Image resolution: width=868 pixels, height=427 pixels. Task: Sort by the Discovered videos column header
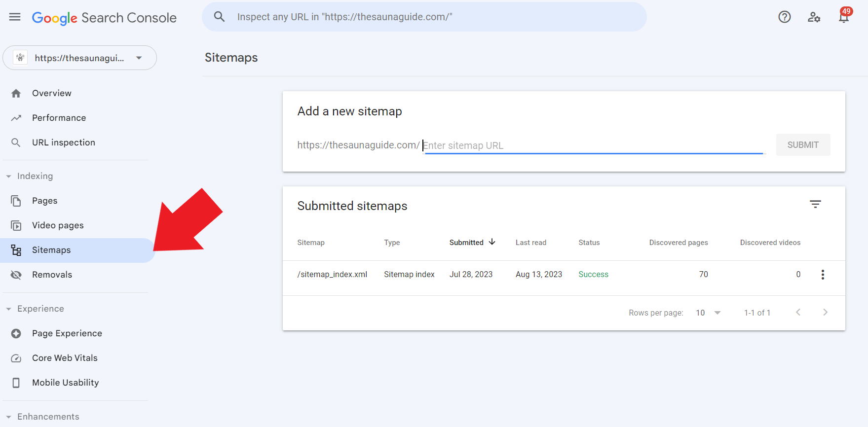pyautogui.click(x=770, y=243)
